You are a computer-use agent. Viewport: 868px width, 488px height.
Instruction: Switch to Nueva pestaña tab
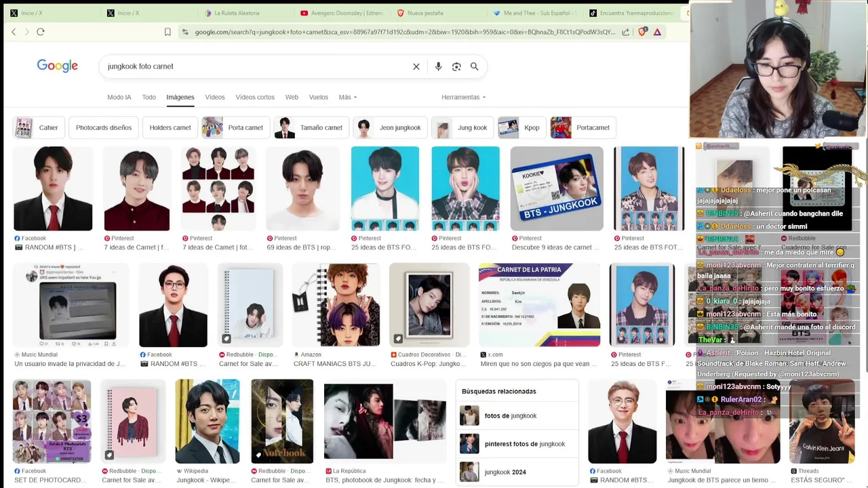(x=439, y=13)
